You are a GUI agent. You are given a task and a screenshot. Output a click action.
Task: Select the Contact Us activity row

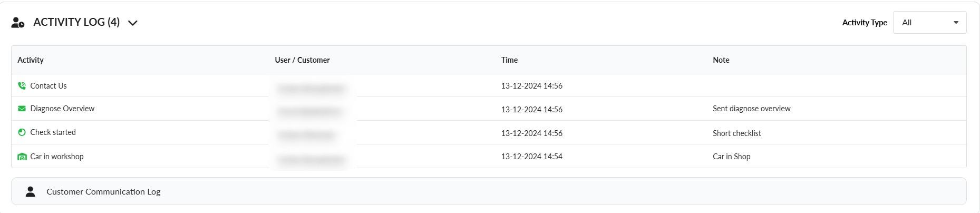pyautogui.click(x=48, y=85)
